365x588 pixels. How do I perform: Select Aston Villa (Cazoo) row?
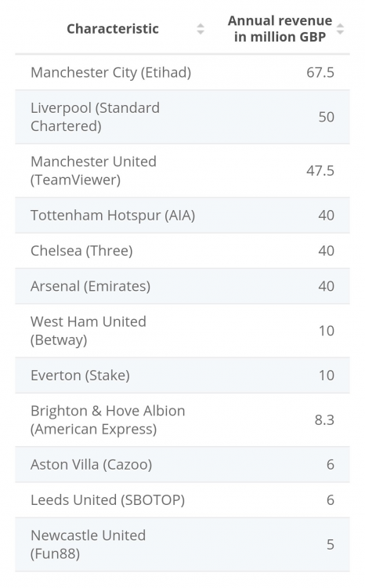click(182, 465)
